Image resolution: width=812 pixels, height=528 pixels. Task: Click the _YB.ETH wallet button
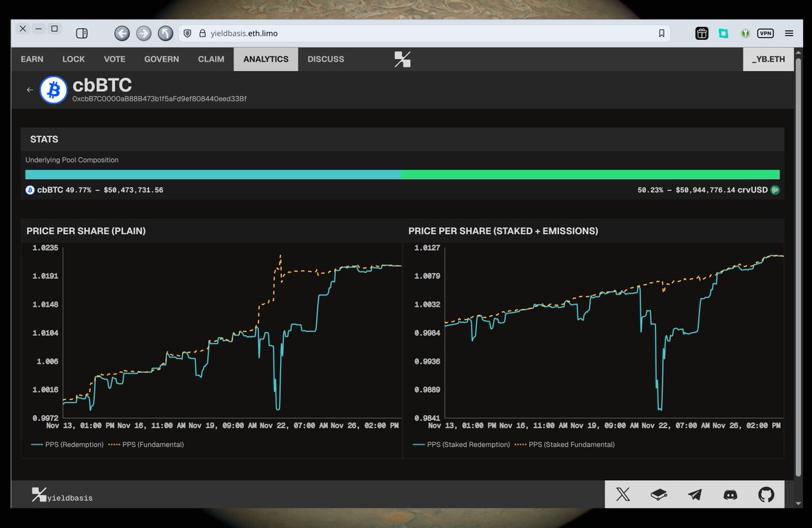coord(769,59)
